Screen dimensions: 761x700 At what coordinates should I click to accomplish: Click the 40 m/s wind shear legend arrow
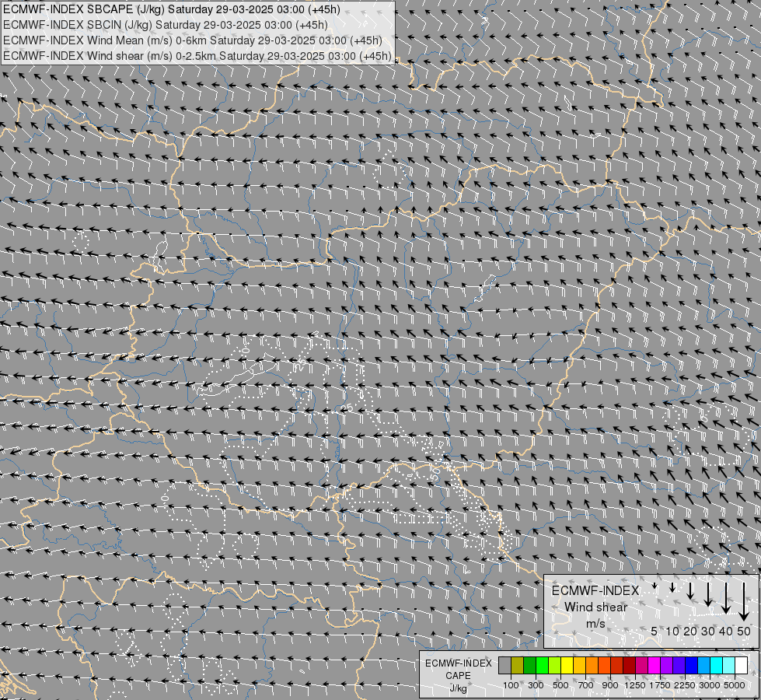(725, 598)
